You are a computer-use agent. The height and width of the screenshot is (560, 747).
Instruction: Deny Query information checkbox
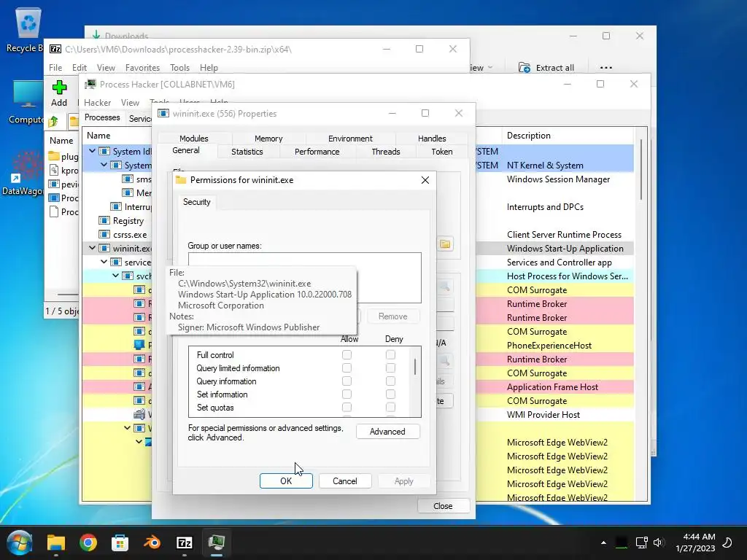click(x=391, y=381)
